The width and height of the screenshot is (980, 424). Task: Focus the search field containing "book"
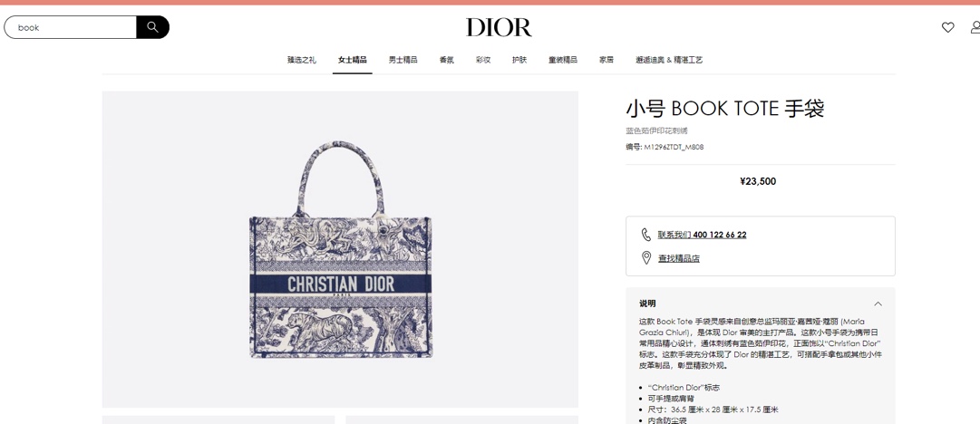tap(71, 27)
